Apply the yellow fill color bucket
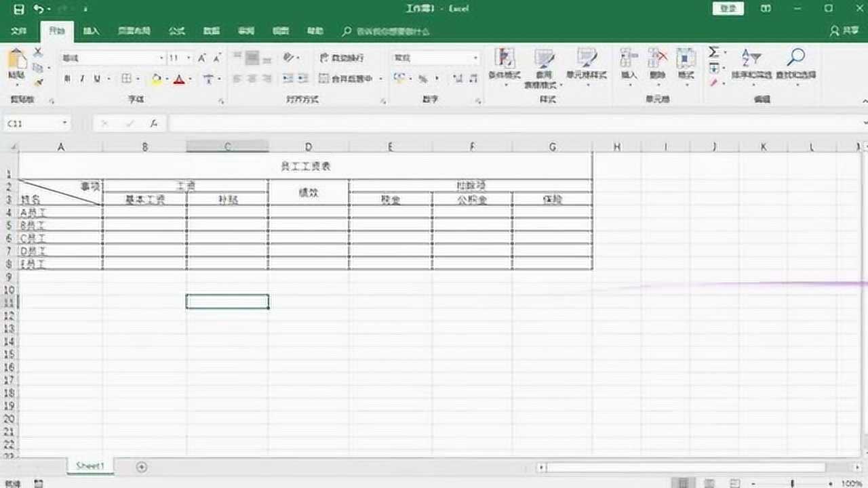 coord(157,79)
